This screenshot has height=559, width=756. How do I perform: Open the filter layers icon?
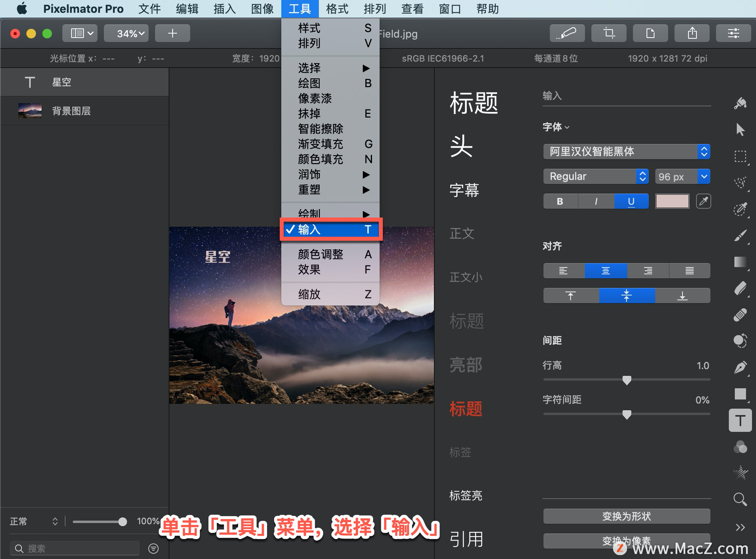click(153, 548)
